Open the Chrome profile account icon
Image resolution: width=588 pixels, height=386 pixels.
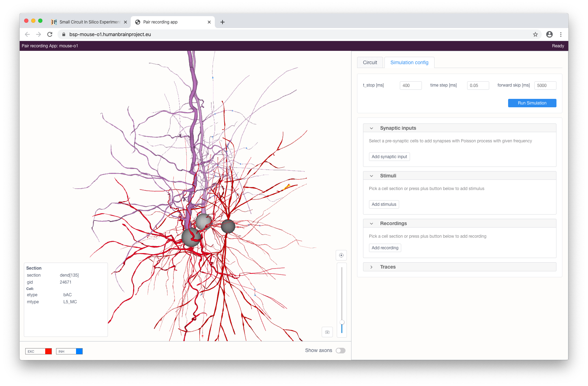click(x=549, y=34)
